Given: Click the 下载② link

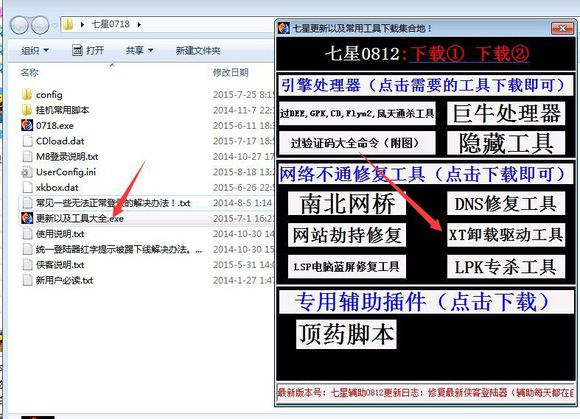Looking at the screenshot, I should point(502,54).
